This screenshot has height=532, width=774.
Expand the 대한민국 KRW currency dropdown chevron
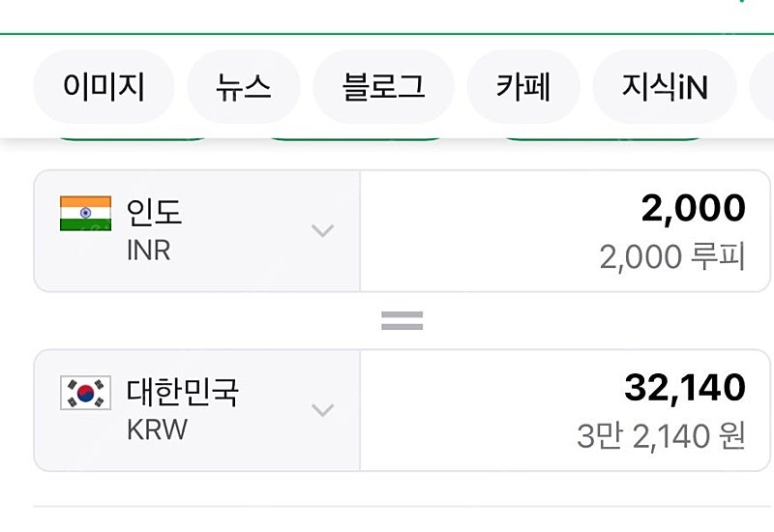coord(323,410)
